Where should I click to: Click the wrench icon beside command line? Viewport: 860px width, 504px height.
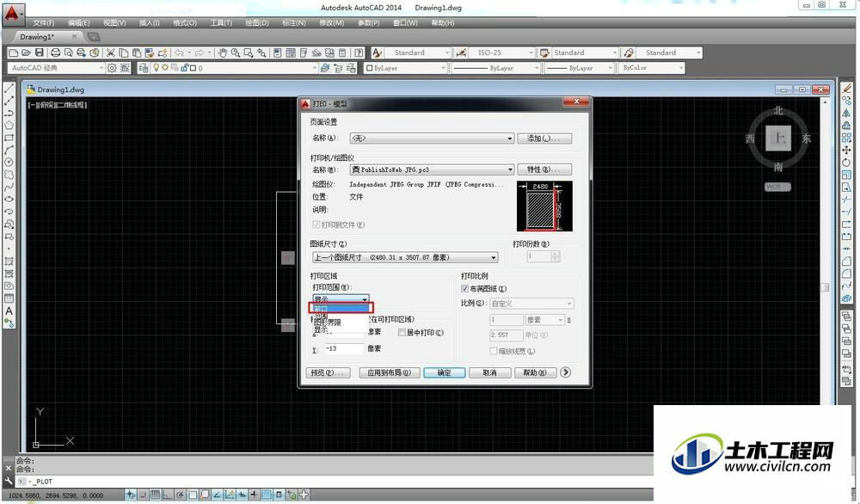9,481
